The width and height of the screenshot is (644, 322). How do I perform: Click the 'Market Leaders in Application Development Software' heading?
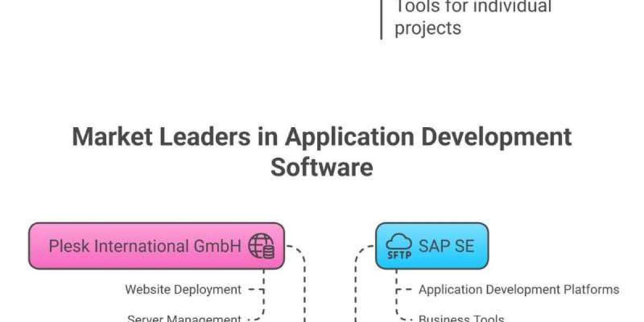coord(322,152)
